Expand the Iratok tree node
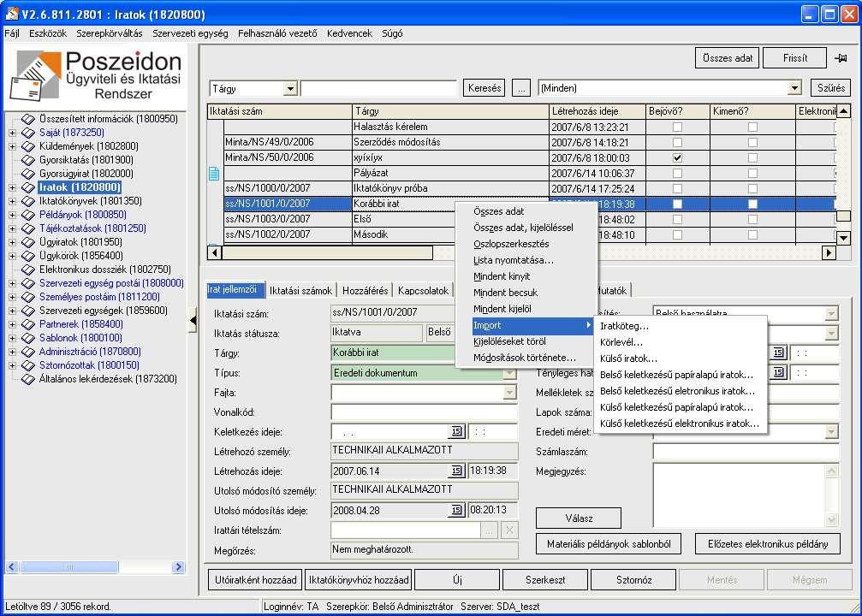Viewport: 862px width, 616px height. [12, 187]
